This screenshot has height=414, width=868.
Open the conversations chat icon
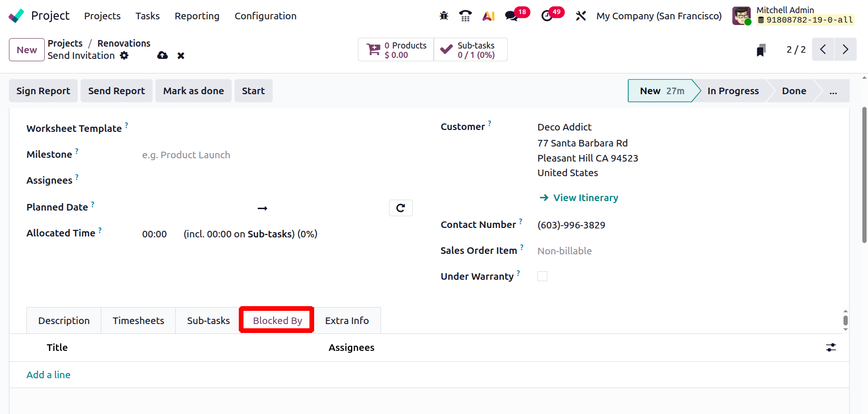[511, 16]
